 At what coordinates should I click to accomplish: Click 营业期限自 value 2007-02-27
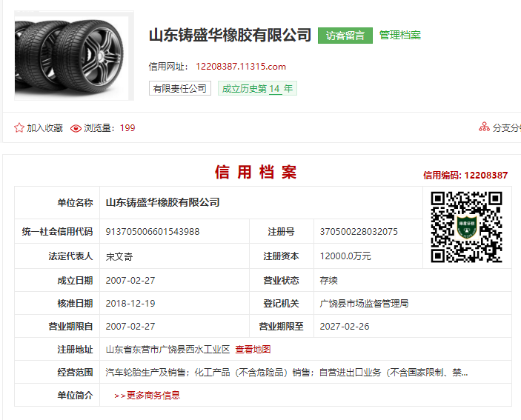pos(130,327)
